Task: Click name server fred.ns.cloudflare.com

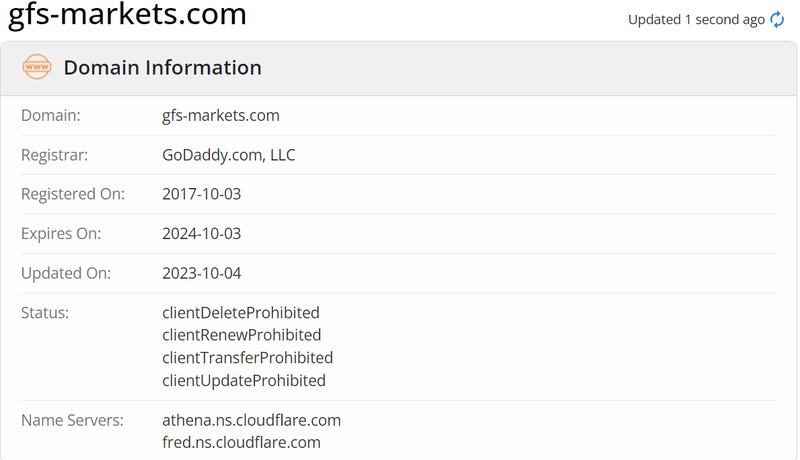Action: click(241, 442)
